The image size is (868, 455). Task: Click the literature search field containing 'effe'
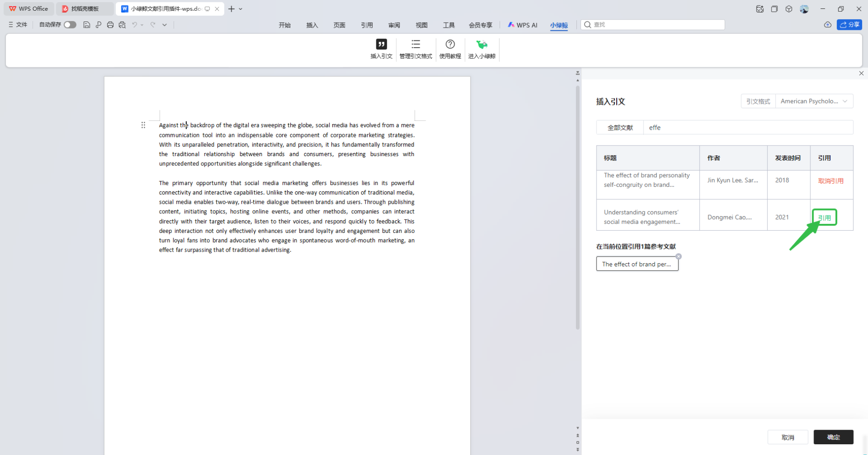[x=748, y=128]
